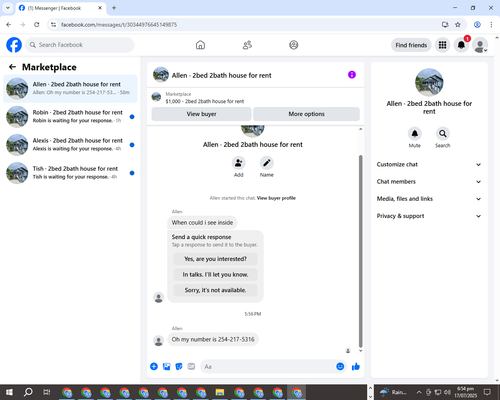Open the Notifications bell with red badge
500x400 pixels.
point(461,45)
